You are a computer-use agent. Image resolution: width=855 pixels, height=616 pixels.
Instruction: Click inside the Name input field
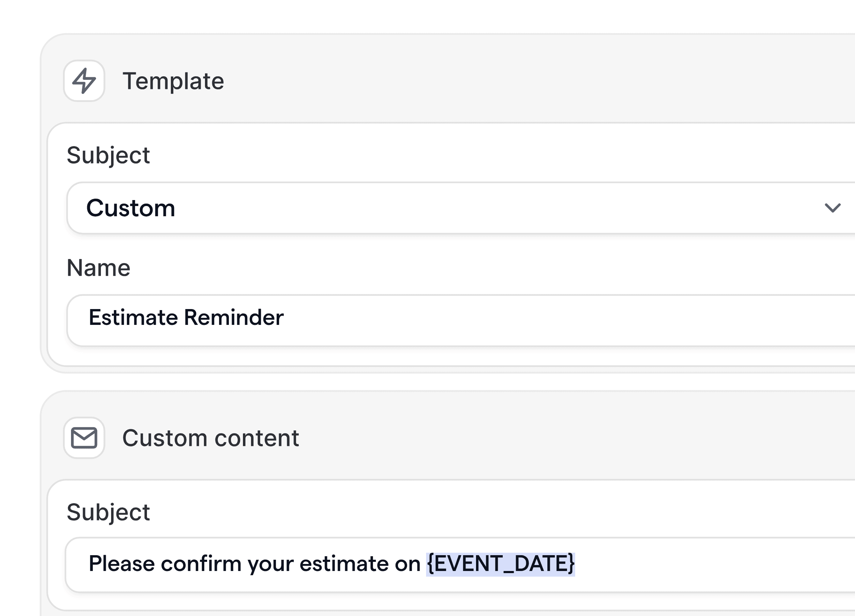pyautogui.click(x=339, y=318)
